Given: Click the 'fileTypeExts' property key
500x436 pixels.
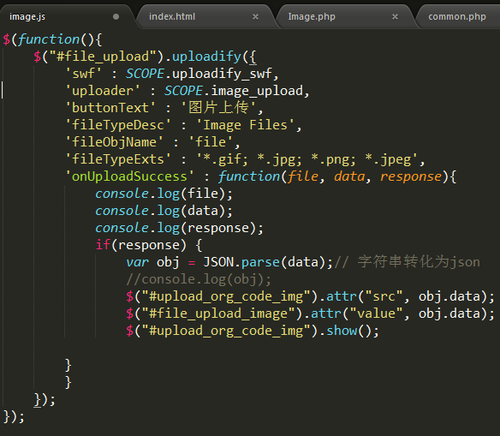Looking at the screenshot, I should 118,159.
